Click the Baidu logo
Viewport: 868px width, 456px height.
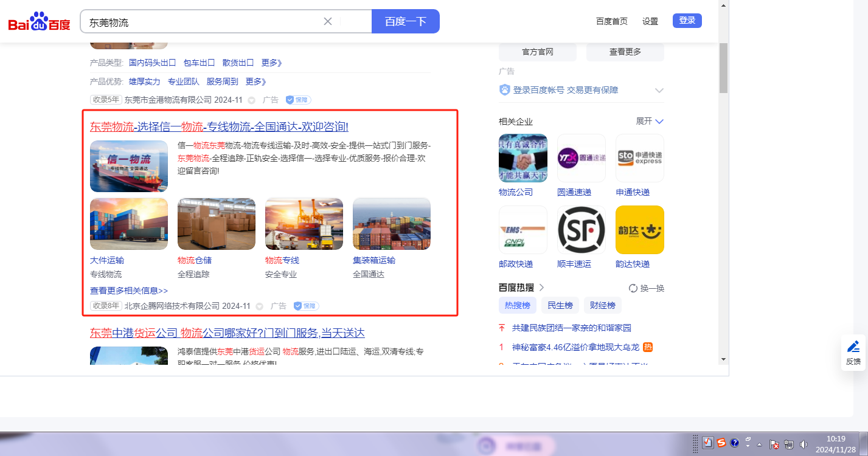[39, 22]
